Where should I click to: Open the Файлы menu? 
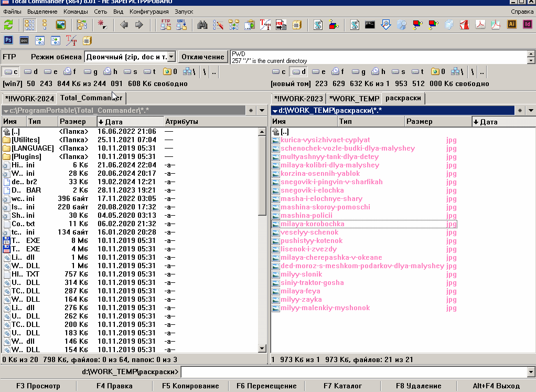12,12
